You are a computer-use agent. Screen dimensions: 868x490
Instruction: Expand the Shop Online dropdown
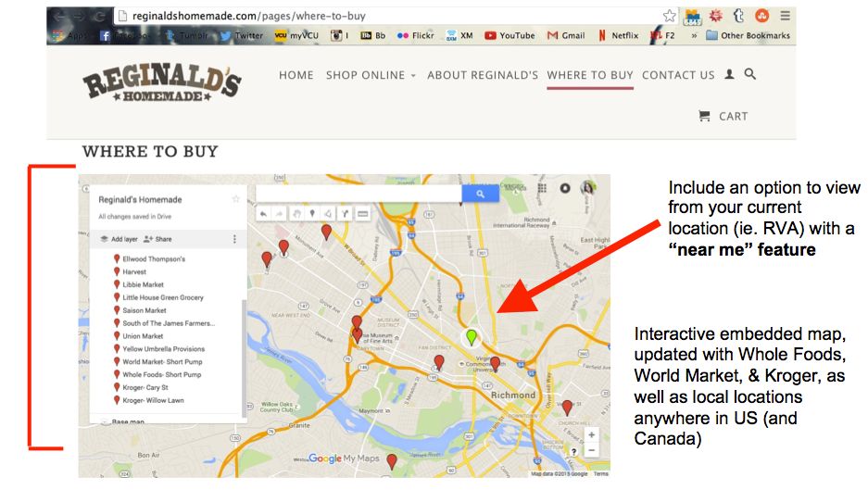[x=371, y=75]
